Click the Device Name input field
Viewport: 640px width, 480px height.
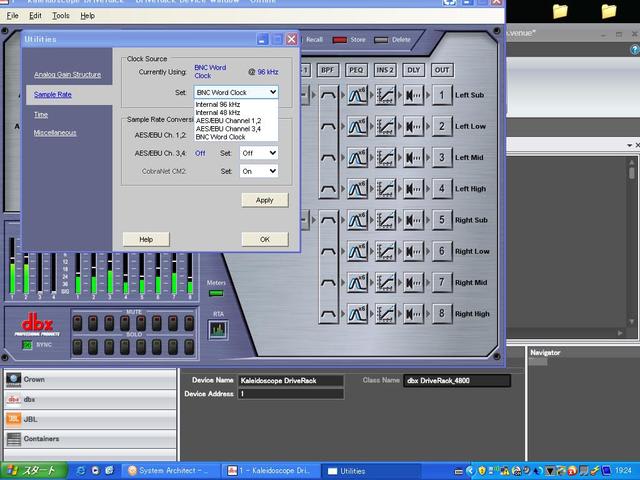[291, 381]
